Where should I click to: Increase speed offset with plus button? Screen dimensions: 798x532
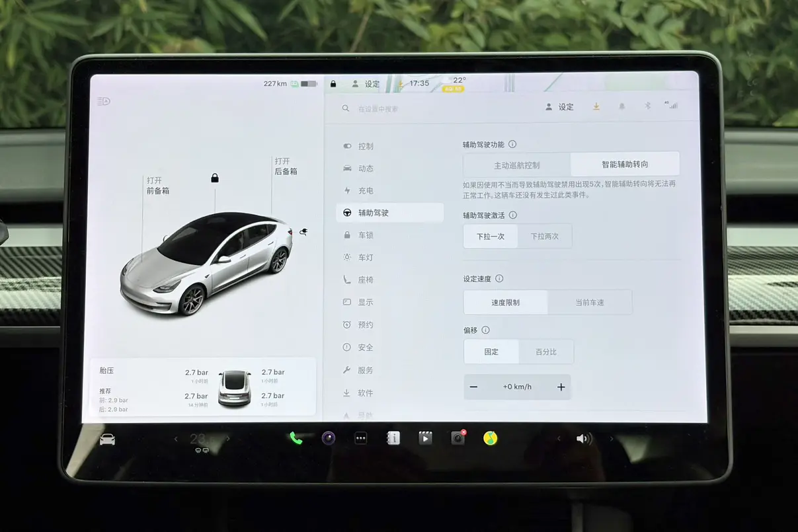(x=561, y=387)
